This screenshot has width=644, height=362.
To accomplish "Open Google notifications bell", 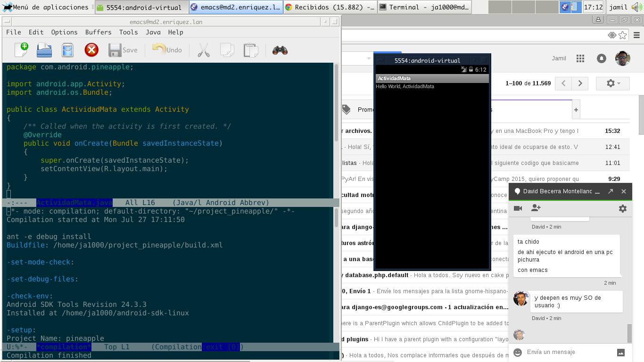I will (x=602, y=58).
